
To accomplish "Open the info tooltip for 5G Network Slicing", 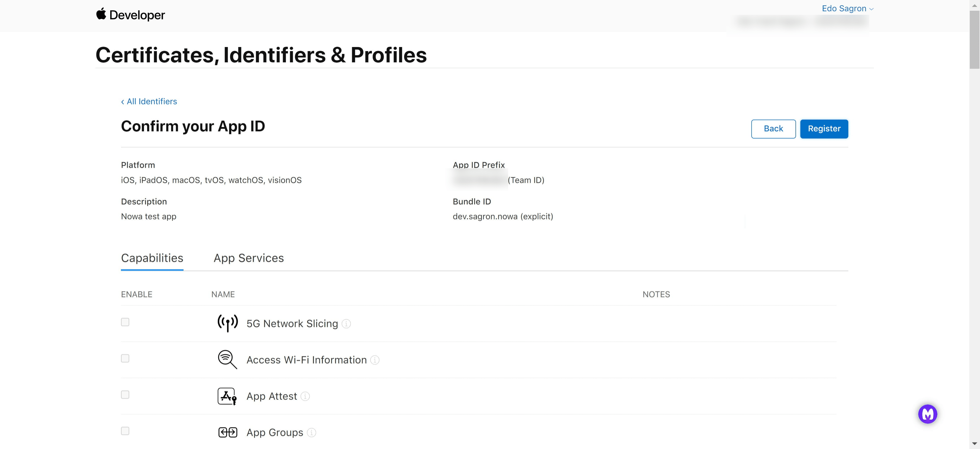I will click(346, 324).
